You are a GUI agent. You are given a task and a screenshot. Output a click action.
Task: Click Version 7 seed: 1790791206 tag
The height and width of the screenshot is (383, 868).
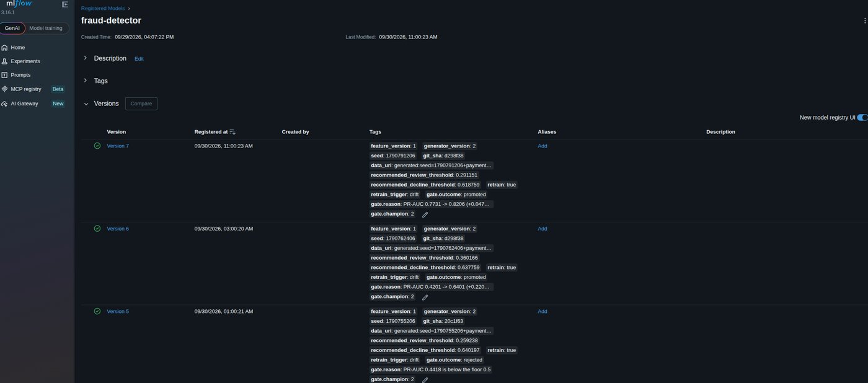pos(393,156)
